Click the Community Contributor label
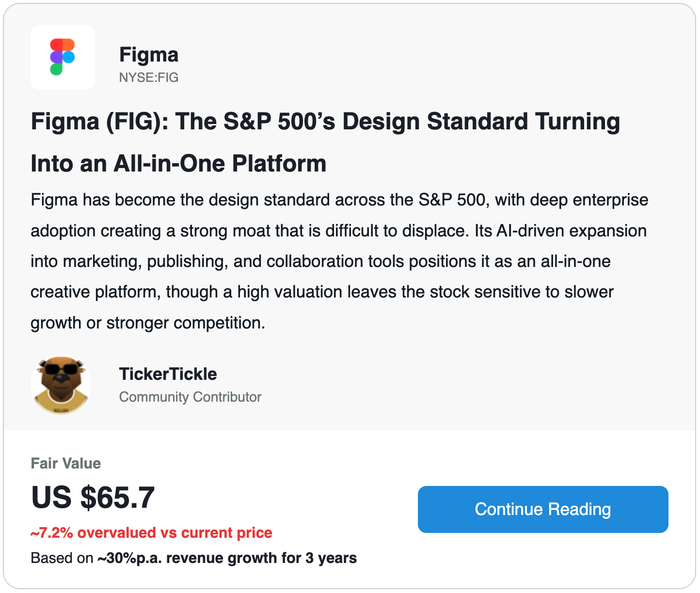The height and width of the screenshot is (593, 700). click(190, 397)
